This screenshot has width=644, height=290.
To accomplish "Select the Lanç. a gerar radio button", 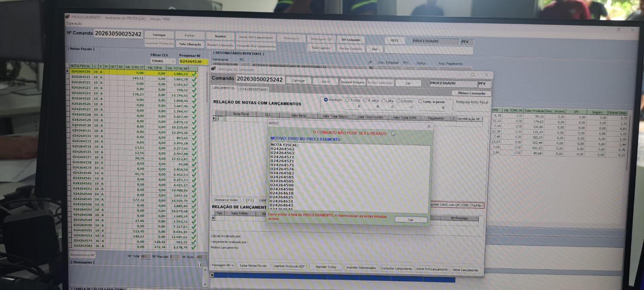I will [420, 101].
